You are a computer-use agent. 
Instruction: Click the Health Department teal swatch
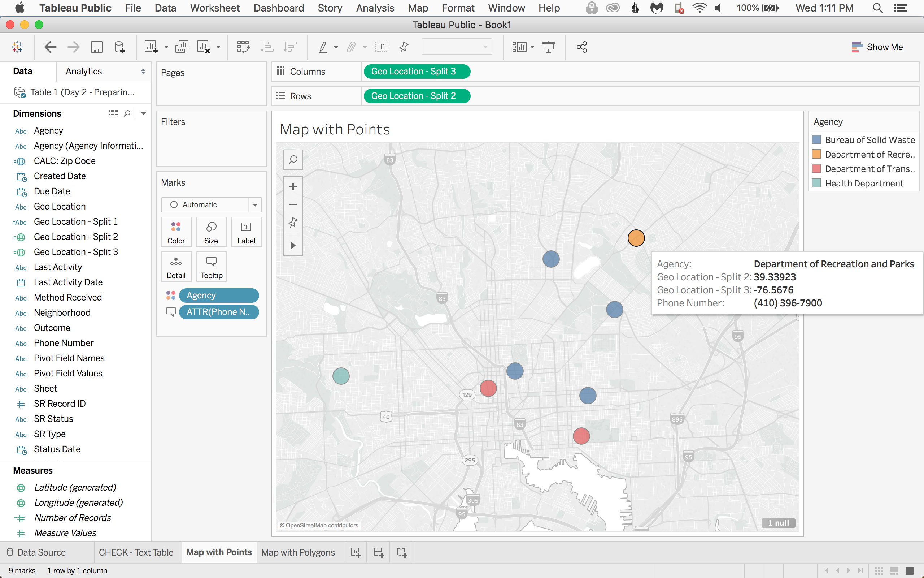point(816,183)
